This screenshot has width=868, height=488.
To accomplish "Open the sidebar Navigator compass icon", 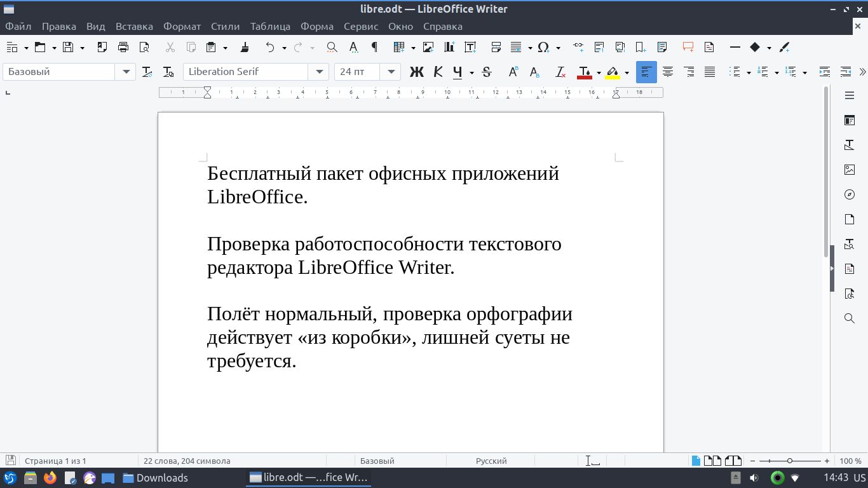I will tap(850, 194).
